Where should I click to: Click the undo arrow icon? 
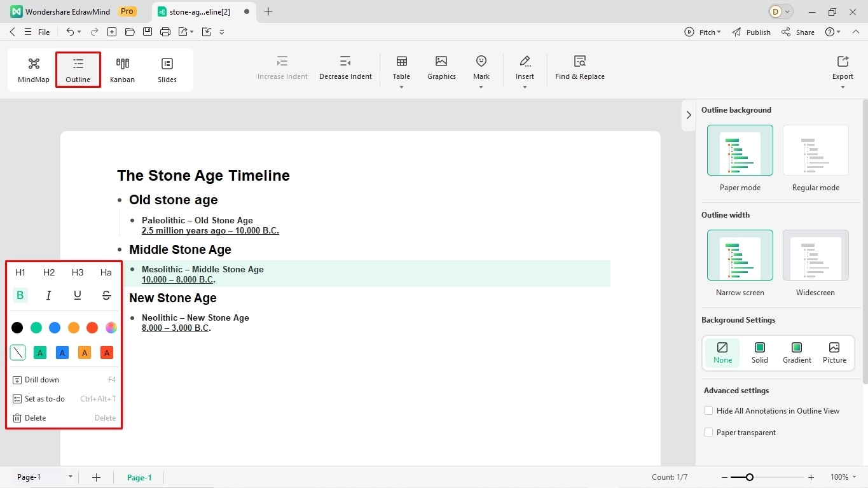(x=70, y=32)
